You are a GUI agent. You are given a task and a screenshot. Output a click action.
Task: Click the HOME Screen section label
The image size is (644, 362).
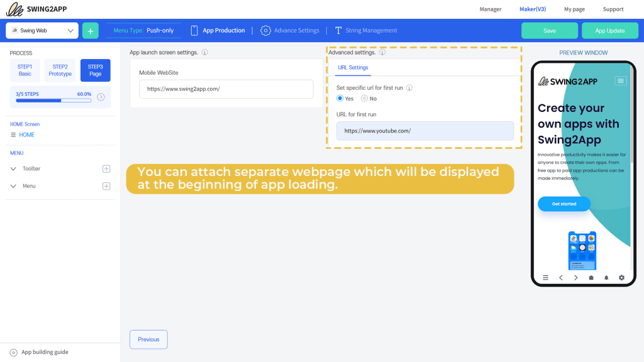[25, 124]
